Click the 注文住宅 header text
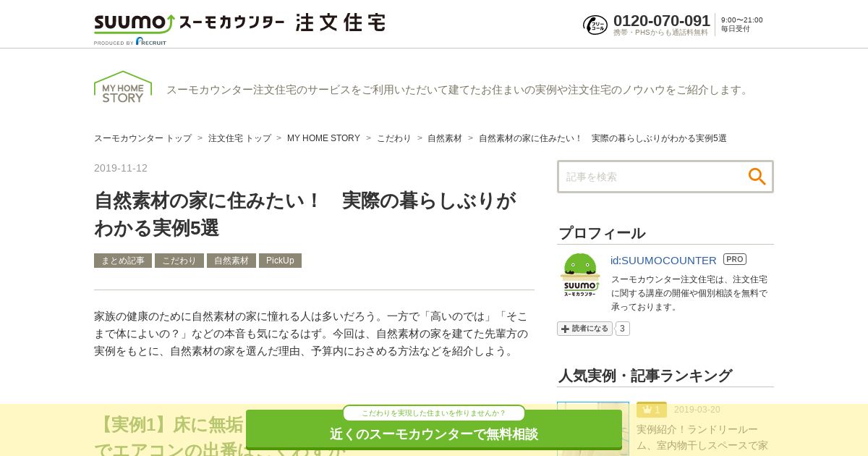868x456 pixels. tap(341, 22)
